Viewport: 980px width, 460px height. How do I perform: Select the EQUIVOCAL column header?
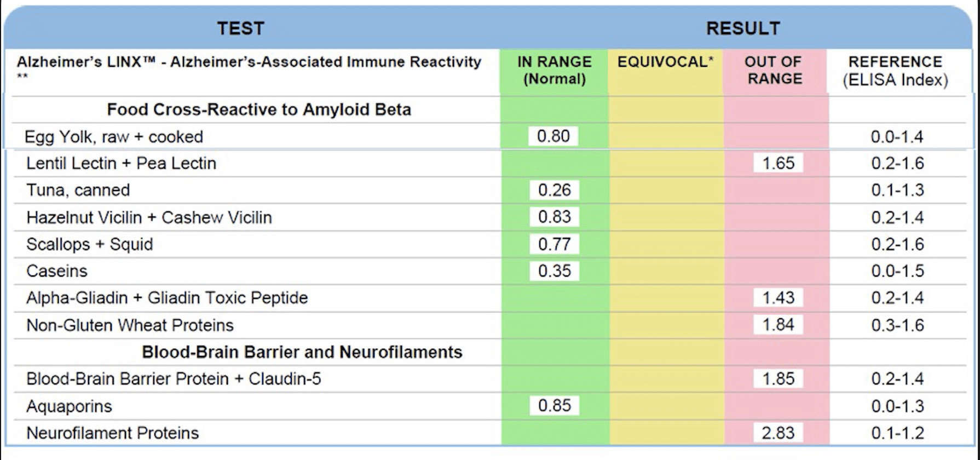click(665, 62)
